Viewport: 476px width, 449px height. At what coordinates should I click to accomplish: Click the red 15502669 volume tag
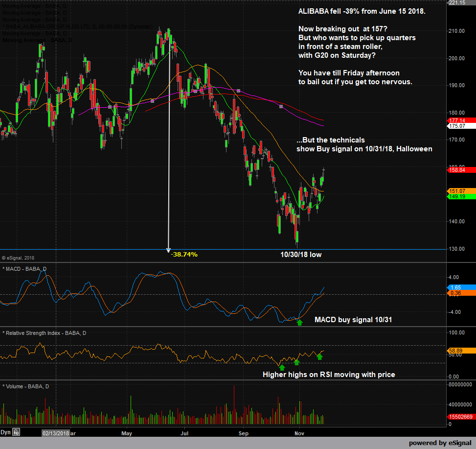(461, 417)
